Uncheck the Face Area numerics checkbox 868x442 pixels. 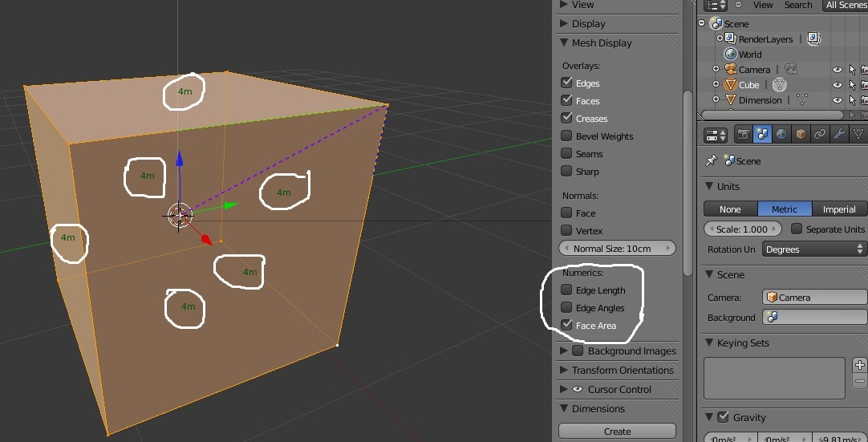(x=566, y=325)
